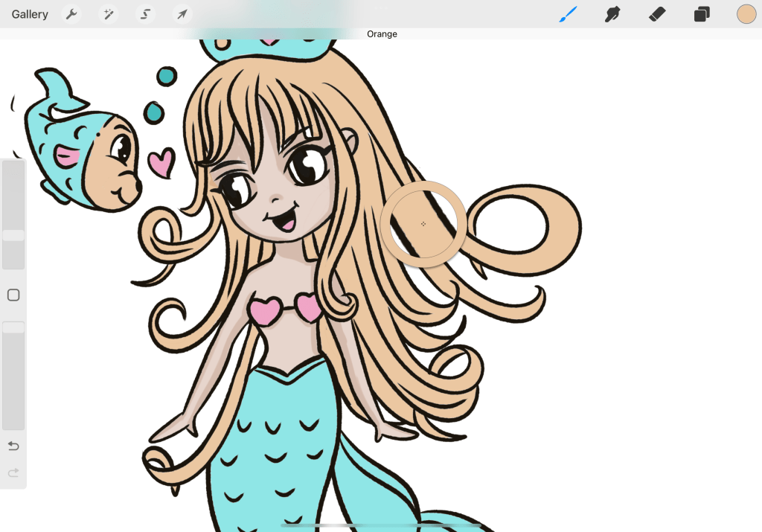Open the Actions wrench menu

pos(71,14)
